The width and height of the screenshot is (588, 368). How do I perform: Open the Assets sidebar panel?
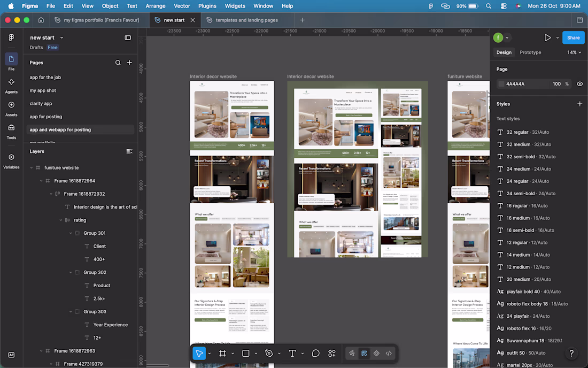[11, 109]
